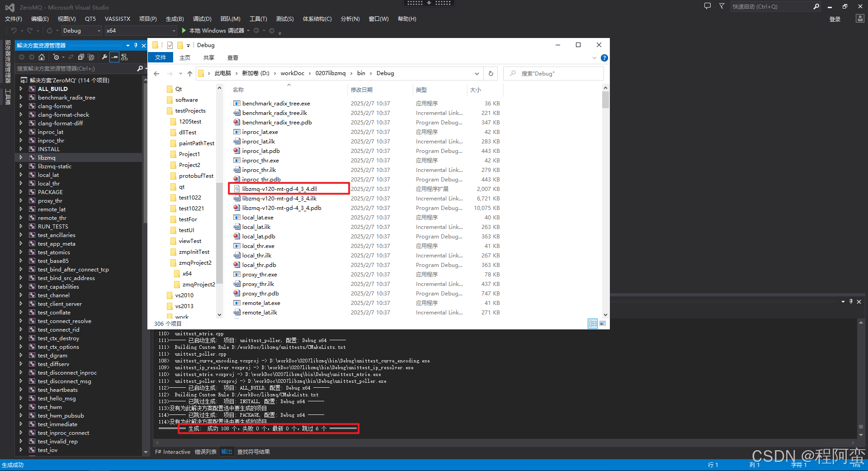Switch to the 查看 tab in Explorer ribbon
This screenshot has height=471, width=868.
(232, 57)
